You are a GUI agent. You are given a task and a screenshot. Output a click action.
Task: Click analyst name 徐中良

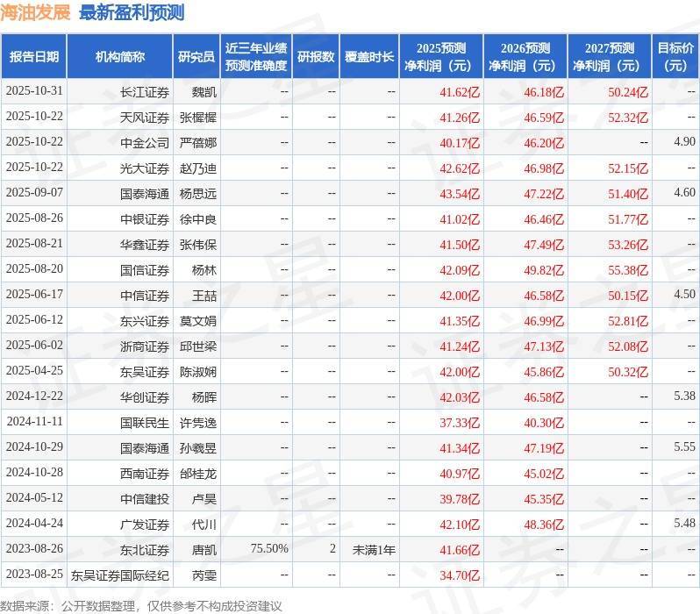[x=198, y=219]
